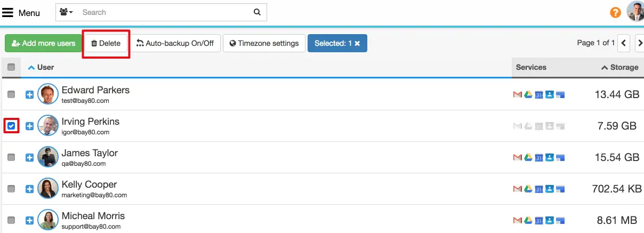Click the orange help question mark icon
This screenshot has width=644, height=233.
[615, 12]
